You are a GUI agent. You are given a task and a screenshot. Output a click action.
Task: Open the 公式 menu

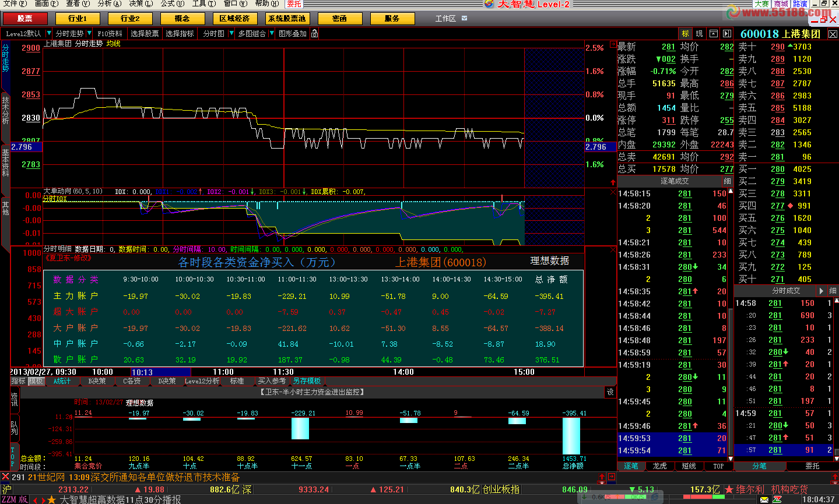click(173, 3)
